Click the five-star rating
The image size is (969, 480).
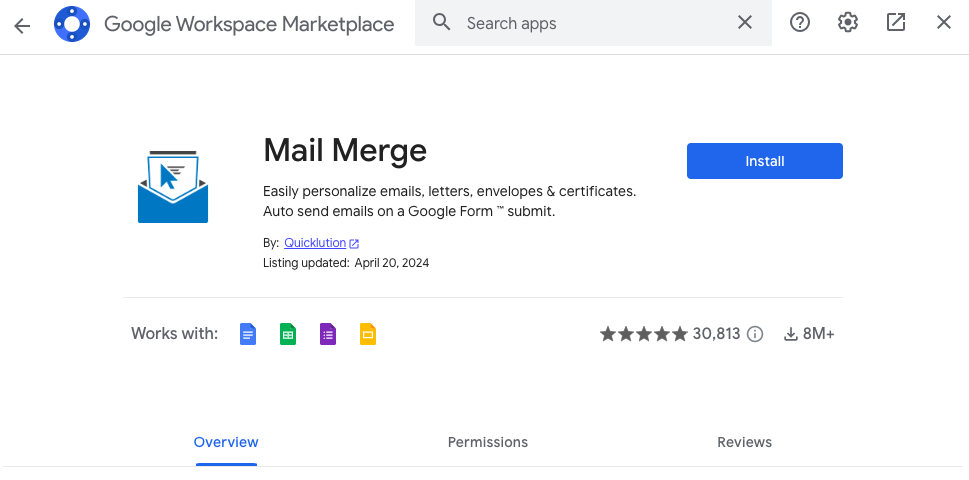tap(643, 334)
